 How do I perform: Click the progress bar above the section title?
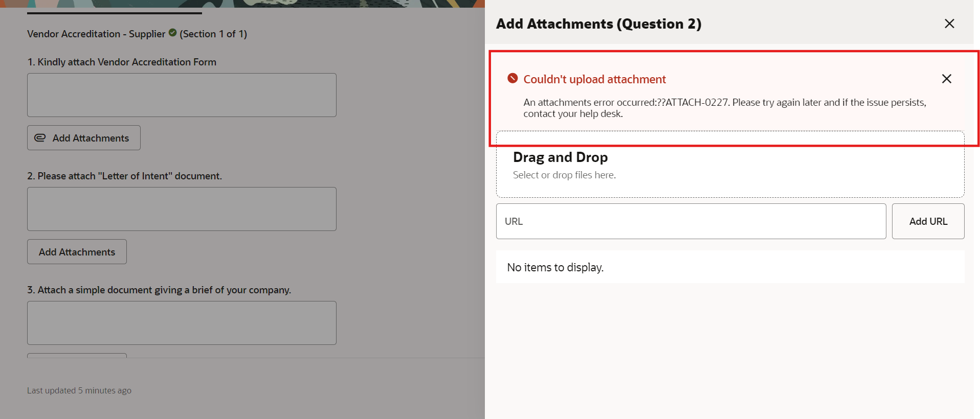[x=114, y=13]
